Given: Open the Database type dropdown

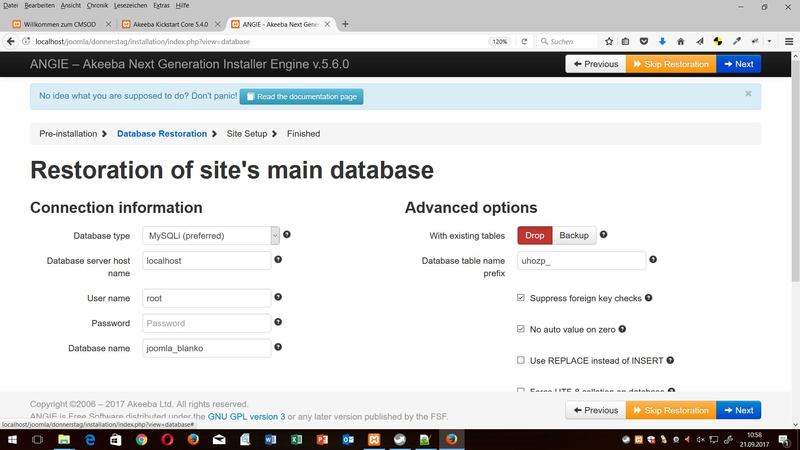Looking at the screenshot, I should point(211,236).
